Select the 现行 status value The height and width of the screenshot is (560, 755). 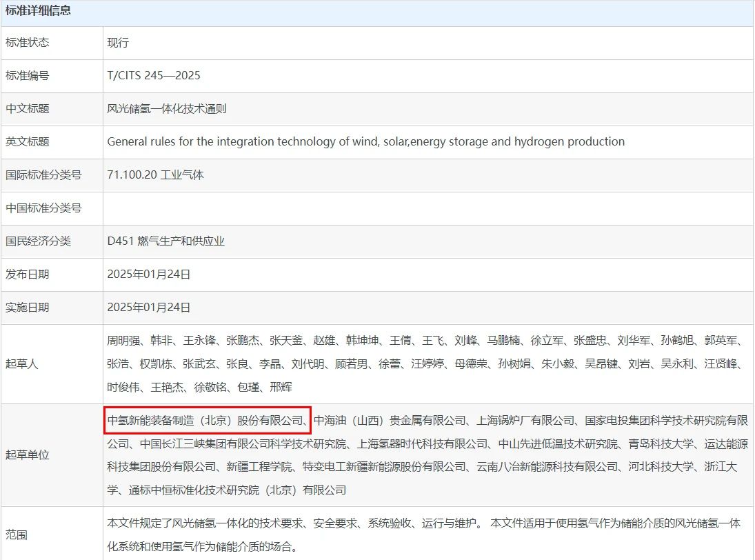118,43
